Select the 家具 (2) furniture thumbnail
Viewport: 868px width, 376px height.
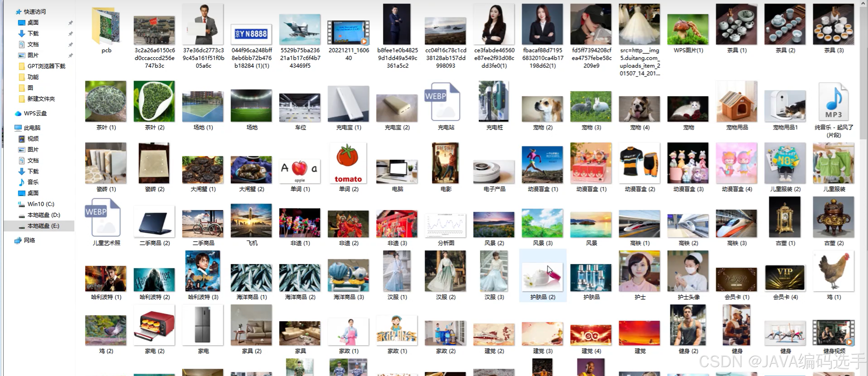pyautogui.click(x=251, y=325)
